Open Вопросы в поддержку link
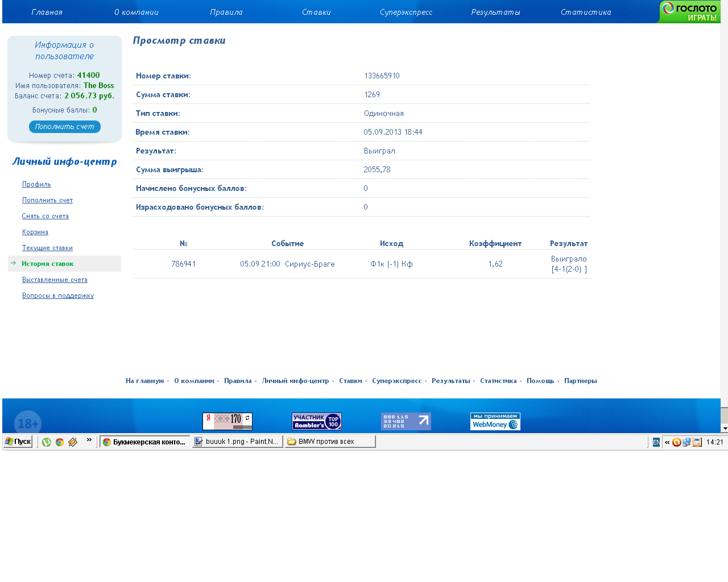Viewport: 728px width, 582px height. [x=58, y=296]
